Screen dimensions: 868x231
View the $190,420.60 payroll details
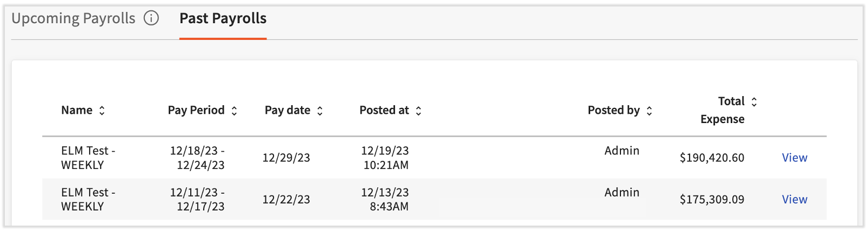pyautogui.click(x=794, y=158)
